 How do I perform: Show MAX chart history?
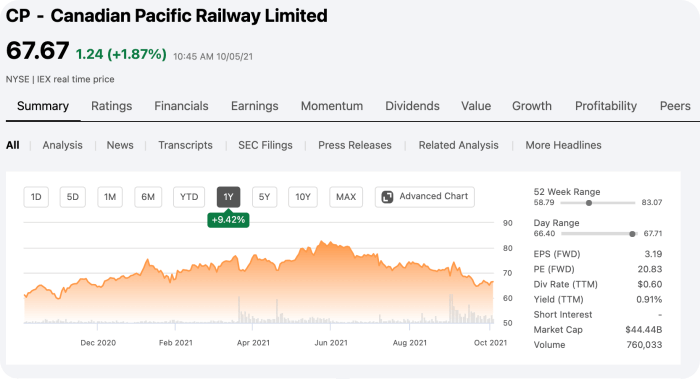(346, 197)
